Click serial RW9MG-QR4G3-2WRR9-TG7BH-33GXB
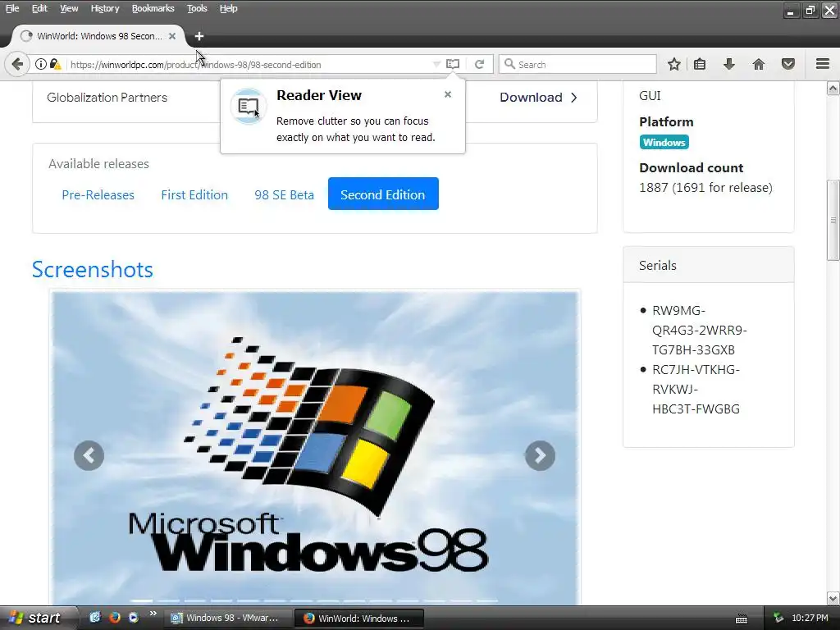840x630 pixels. tap(699, 330)
